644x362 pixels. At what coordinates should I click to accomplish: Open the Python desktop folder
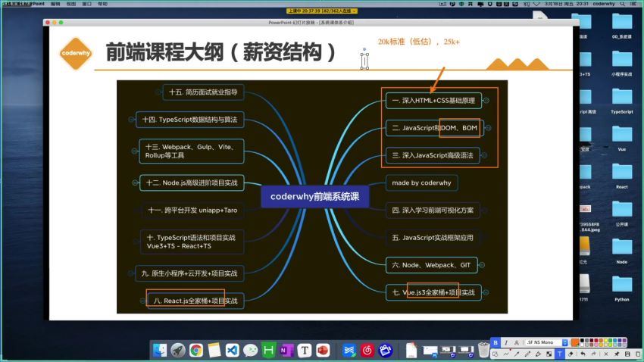pos(622,289)
